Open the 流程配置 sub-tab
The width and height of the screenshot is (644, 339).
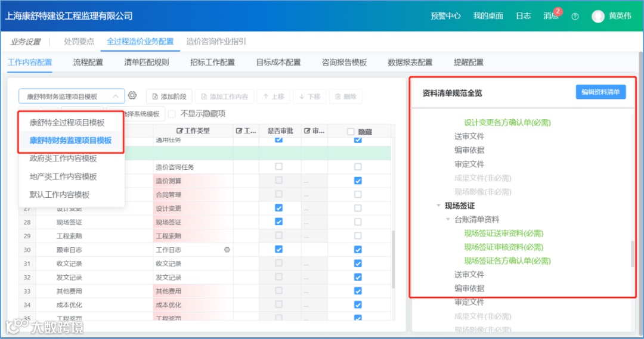[x=88, y=63]
